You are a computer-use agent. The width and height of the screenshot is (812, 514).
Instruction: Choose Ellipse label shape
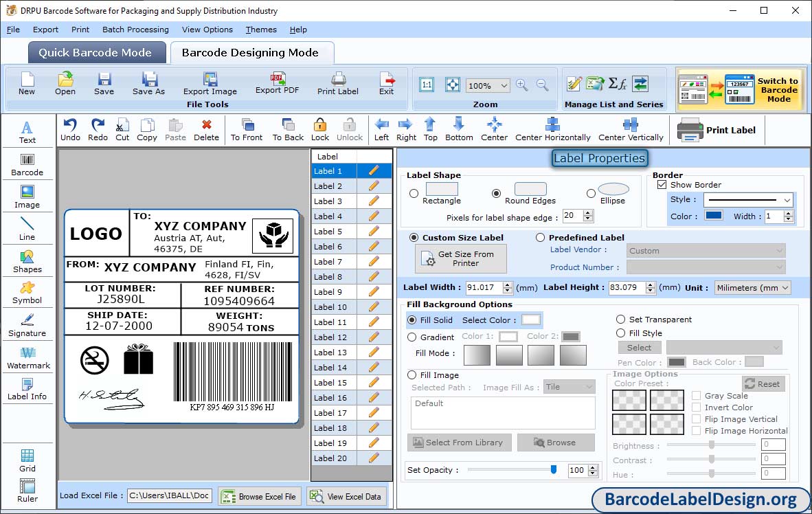[591, 194]
